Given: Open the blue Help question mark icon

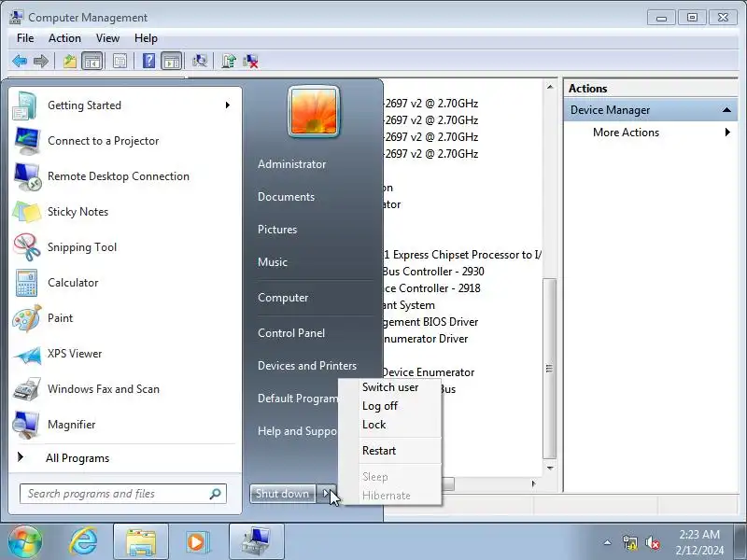Looking at the screenshot, I should tap(148, 61).
